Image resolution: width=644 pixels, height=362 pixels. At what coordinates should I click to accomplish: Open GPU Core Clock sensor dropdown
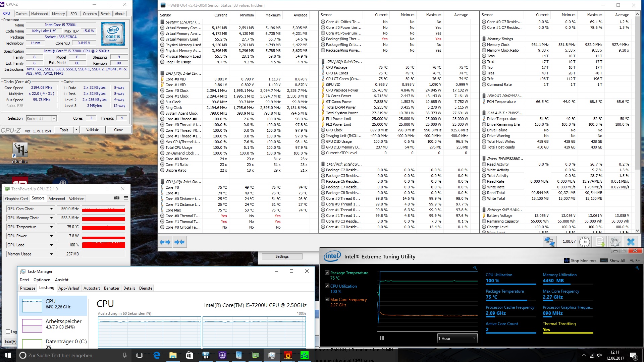[x=51, y=209]
